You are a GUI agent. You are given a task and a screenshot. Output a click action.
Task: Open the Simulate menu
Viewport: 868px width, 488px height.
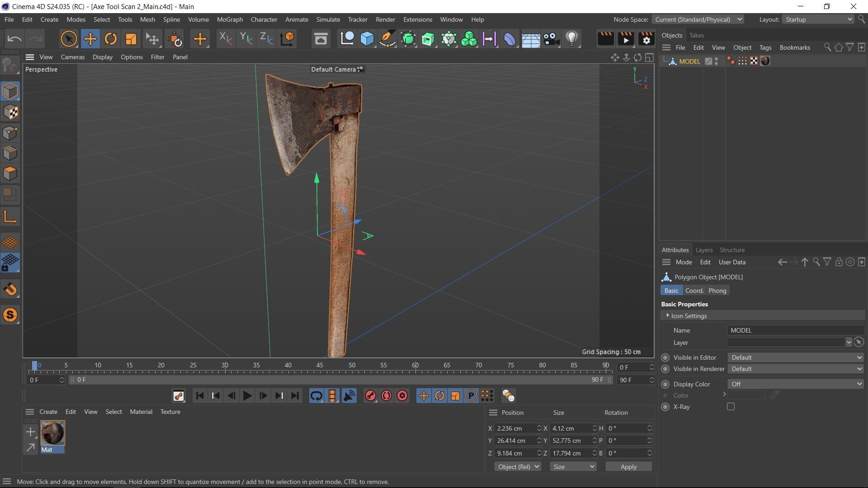point(328,19)
